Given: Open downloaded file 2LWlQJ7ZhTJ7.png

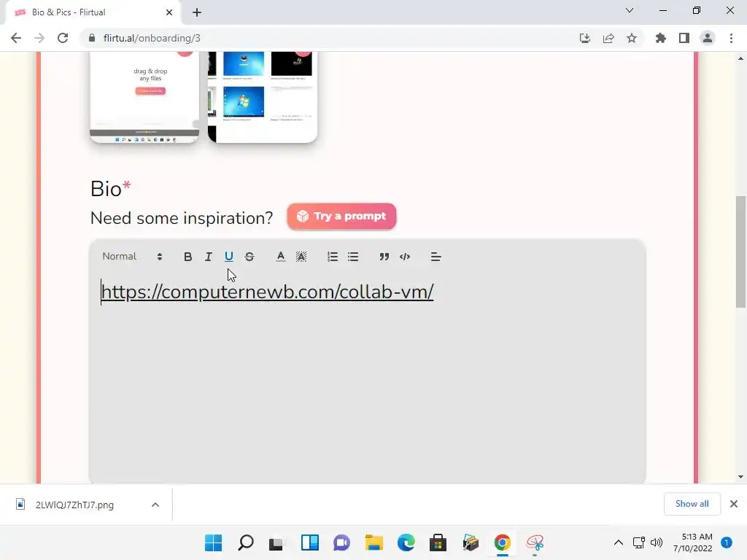Looking at the screenshot, I should pos(74,505).
